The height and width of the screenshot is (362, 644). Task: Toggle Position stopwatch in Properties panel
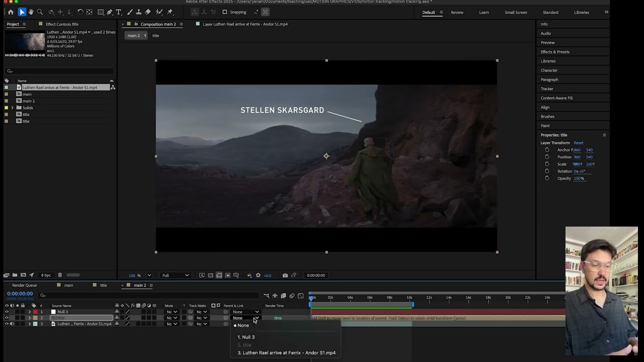tap(547, 157)
